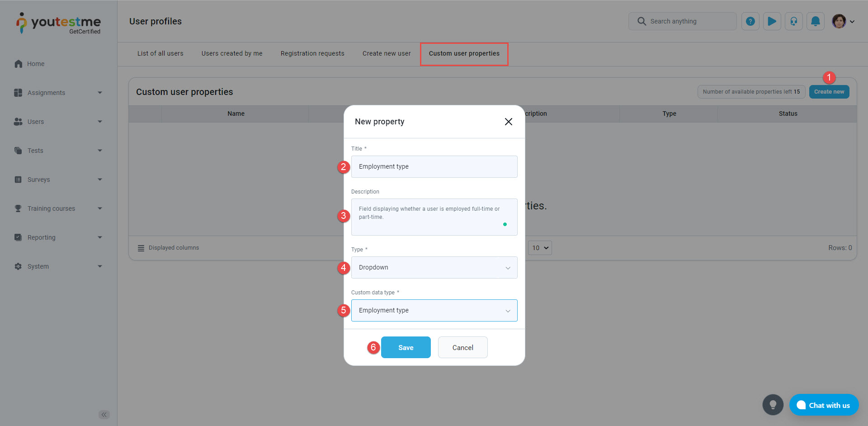Open the Custom data type dropdown
The height and width of the screenshot is (426, 868).
(434, 311)
